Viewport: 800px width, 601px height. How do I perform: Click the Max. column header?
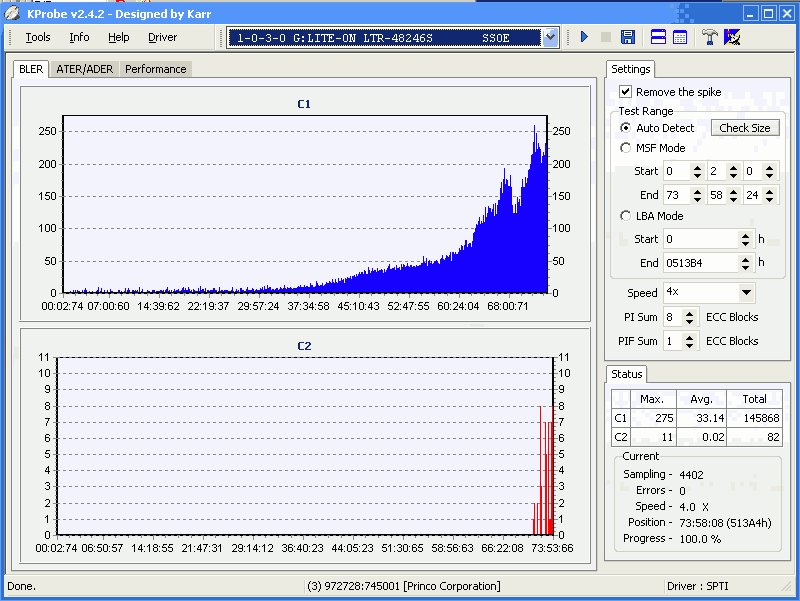[654, 399]
